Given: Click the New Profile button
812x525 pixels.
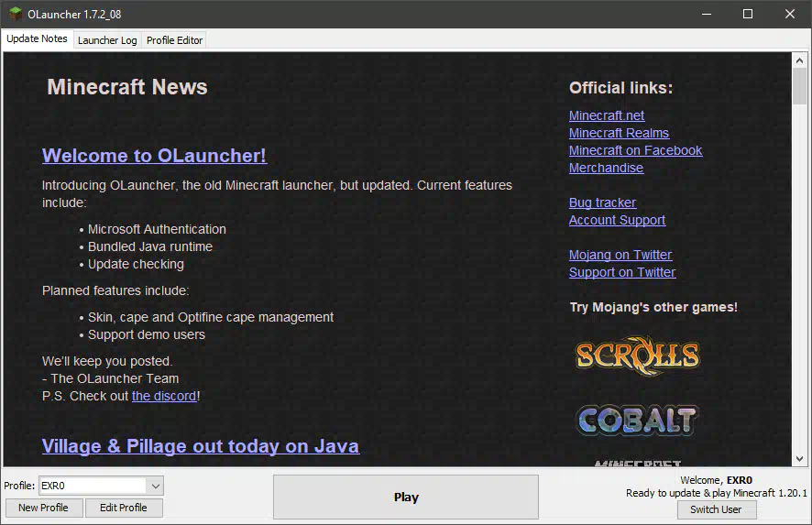Looking at the screenshot, I should 43,508.
